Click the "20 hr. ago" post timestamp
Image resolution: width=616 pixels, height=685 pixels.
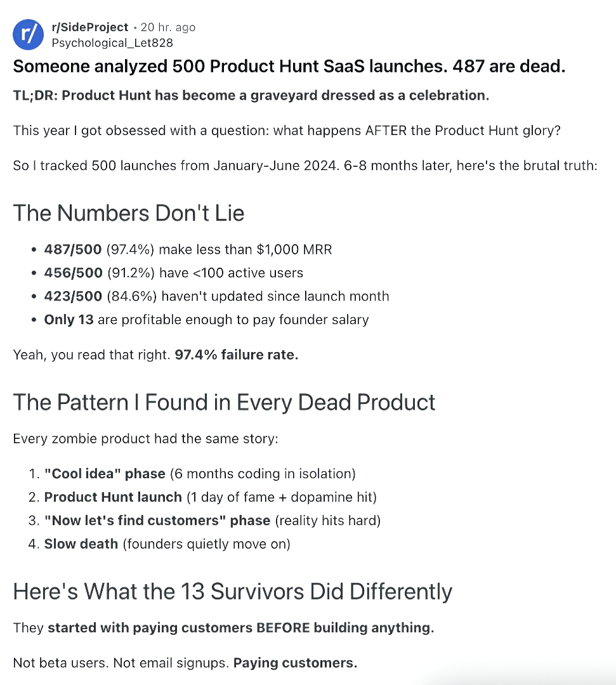point(167,27)
